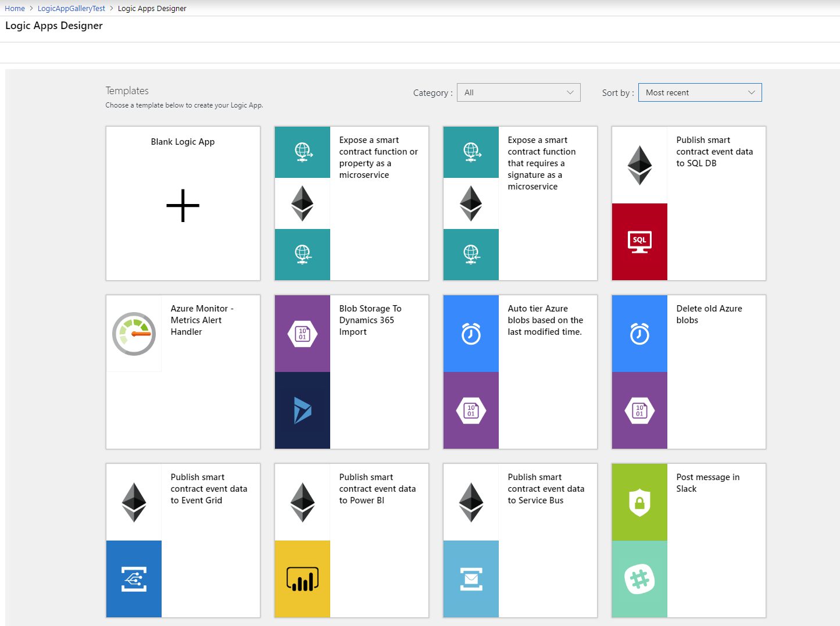Screen dimensions: 840x626
Task: Click the Azure Monitor gauge icon
Action: (134, 333)
